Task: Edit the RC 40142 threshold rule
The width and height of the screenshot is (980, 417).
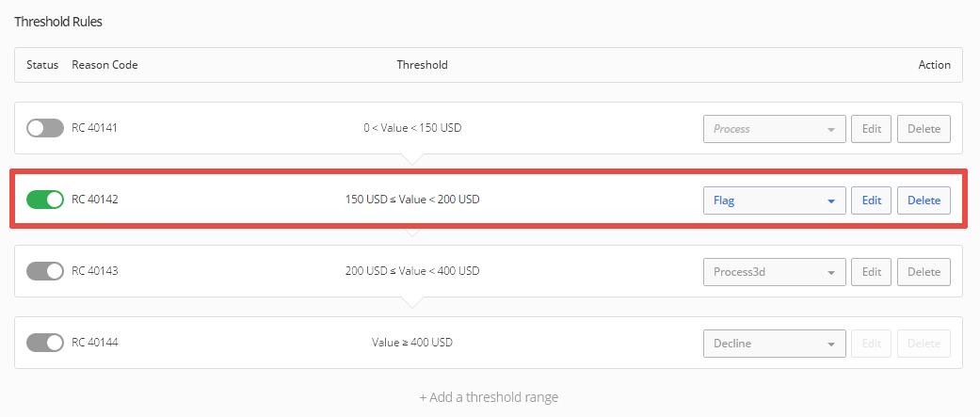Action: pyautogui.click(x=871, y=200)
